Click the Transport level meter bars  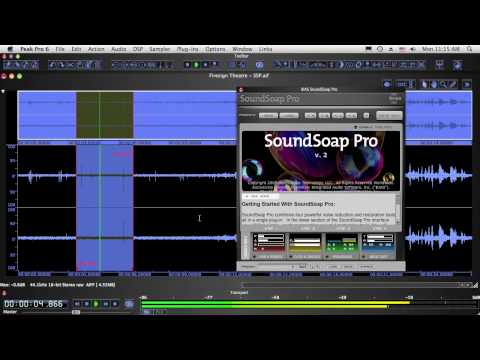click(x=275, y=304)
